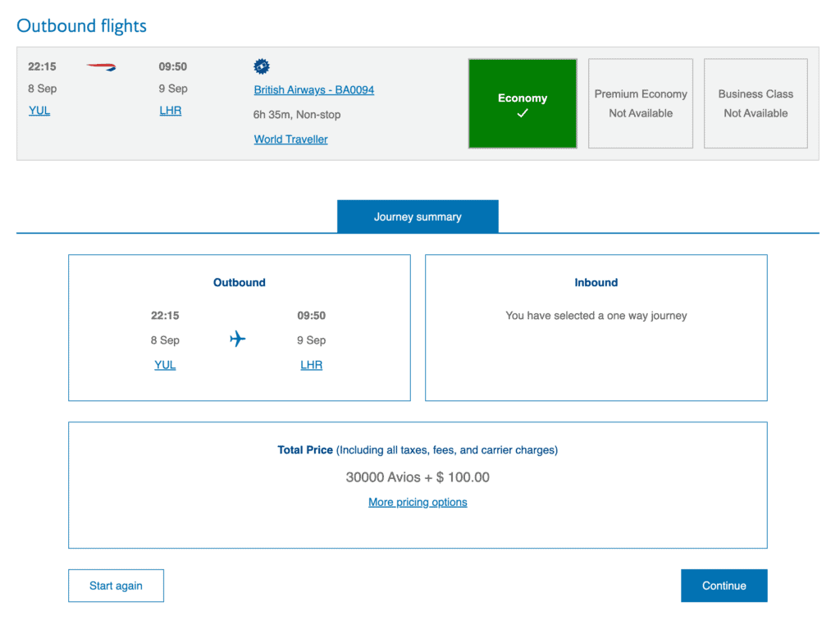Open More pricing options
Viewport: 840px width, 620px height.
pos(418,502)
